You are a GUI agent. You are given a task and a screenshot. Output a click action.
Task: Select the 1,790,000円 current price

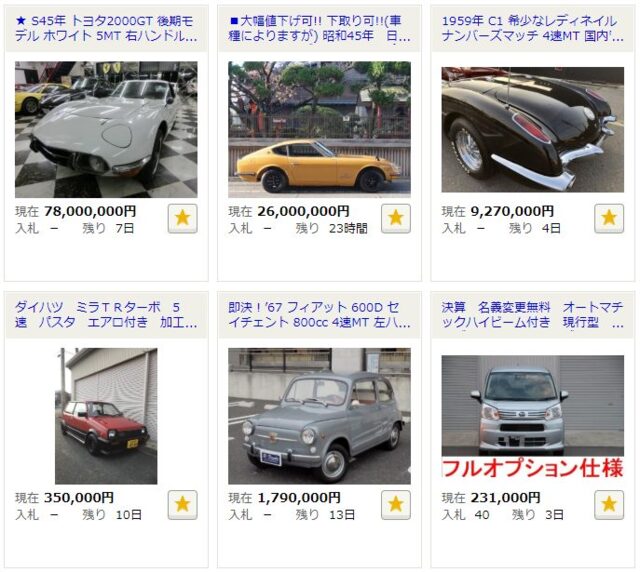point(299,497)
